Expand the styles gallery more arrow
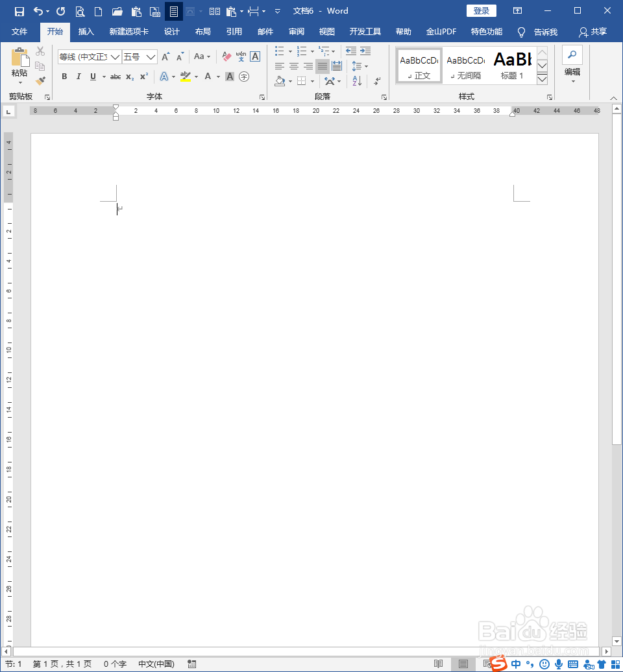The image size is (623, 672). pos(542,79)
